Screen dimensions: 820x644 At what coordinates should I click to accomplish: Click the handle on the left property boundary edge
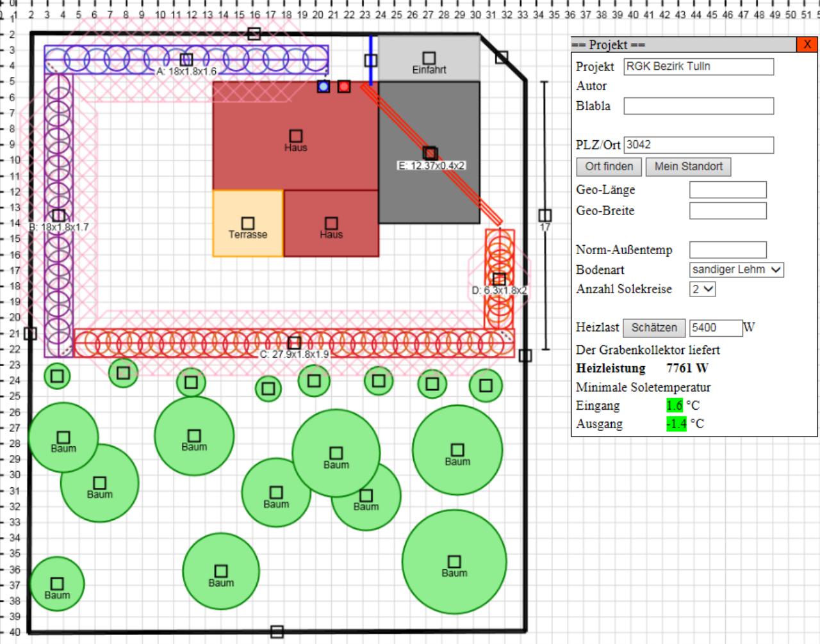pyautogui.click(x=30, y=334)
